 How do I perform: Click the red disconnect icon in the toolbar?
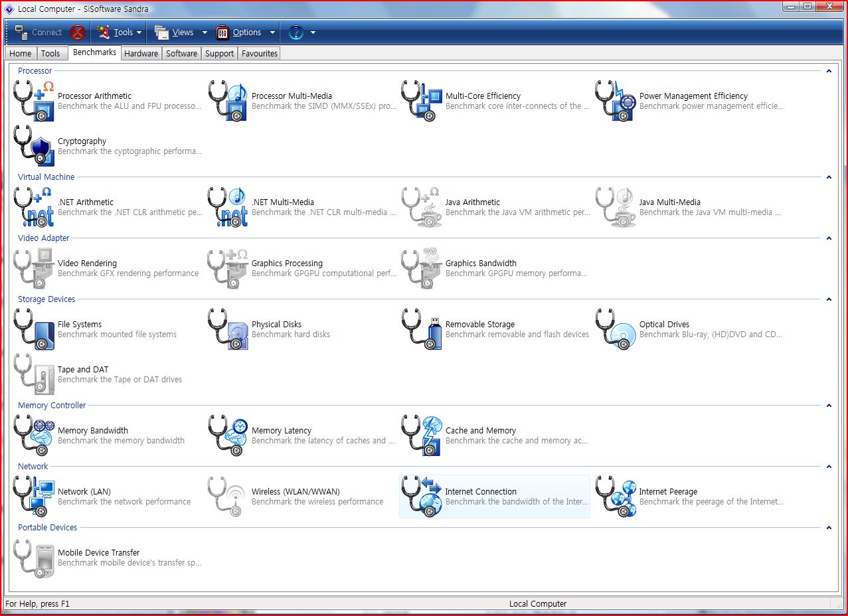click(x=78, y=33)
